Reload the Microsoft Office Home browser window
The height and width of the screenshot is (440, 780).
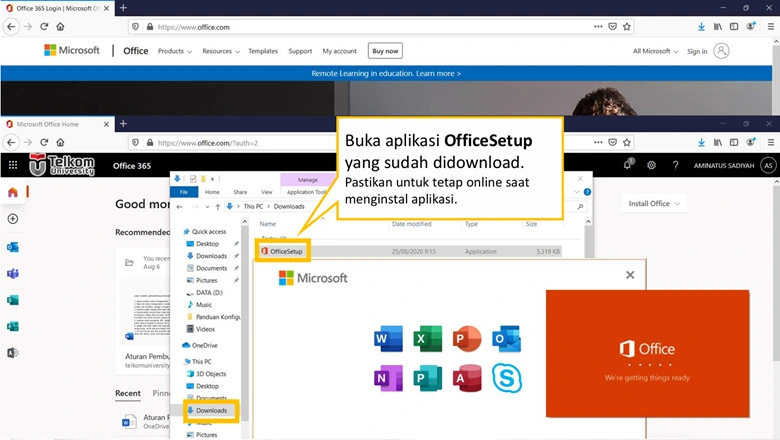(44, 142)
